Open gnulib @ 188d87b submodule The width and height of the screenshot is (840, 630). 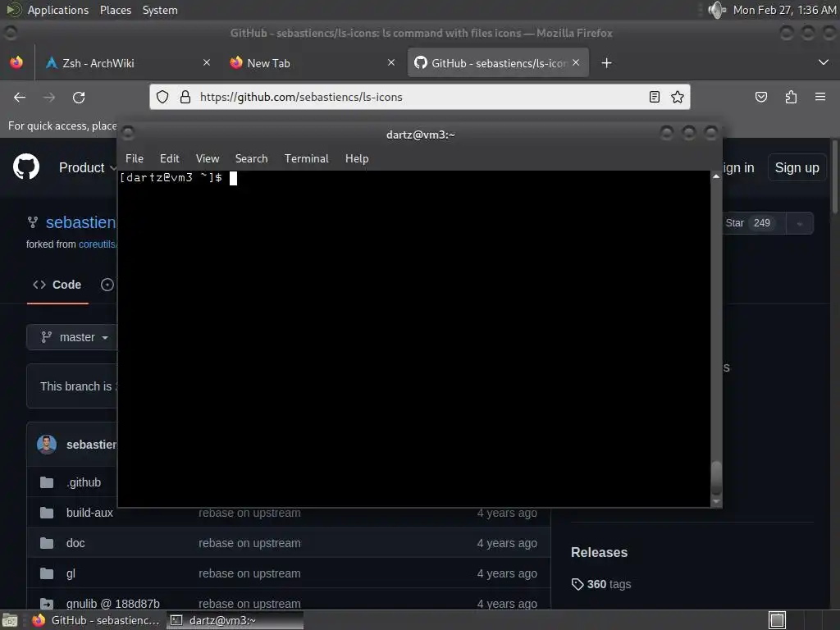(x=113, y=604)
